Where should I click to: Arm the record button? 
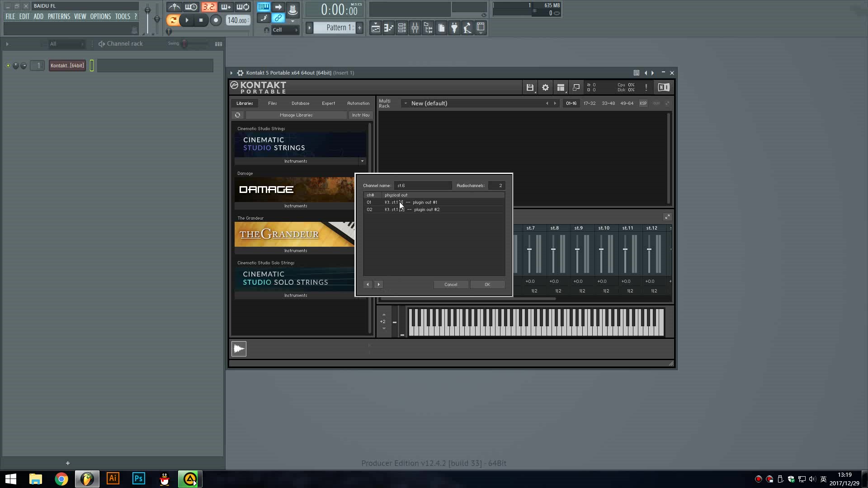pos(216,20)
